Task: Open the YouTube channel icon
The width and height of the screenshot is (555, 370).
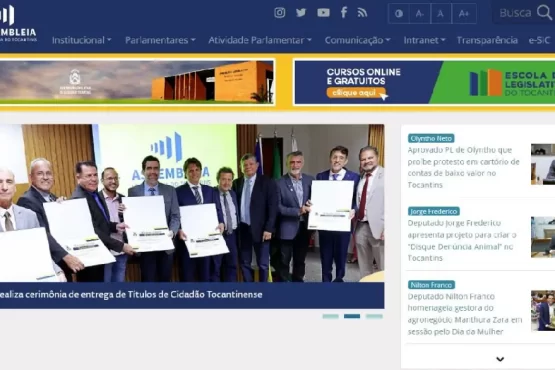Action: coord(323,13)
